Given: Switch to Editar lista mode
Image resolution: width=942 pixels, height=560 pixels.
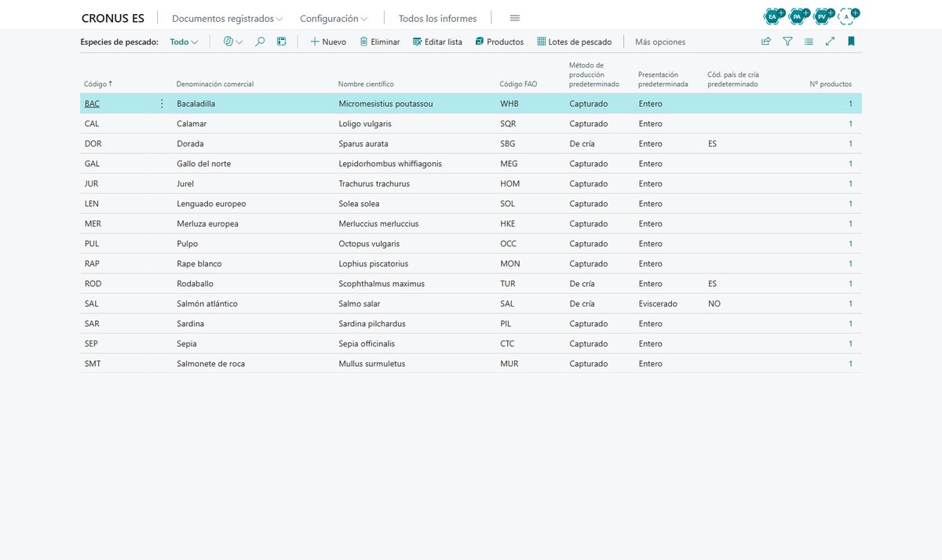Looking at the screenshot, I should tap(437, 42).
